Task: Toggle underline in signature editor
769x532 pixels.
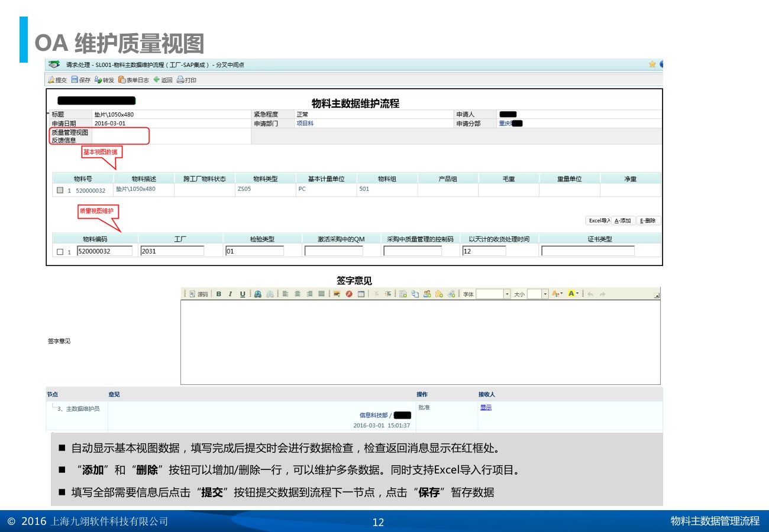Action: click(243, 294)
